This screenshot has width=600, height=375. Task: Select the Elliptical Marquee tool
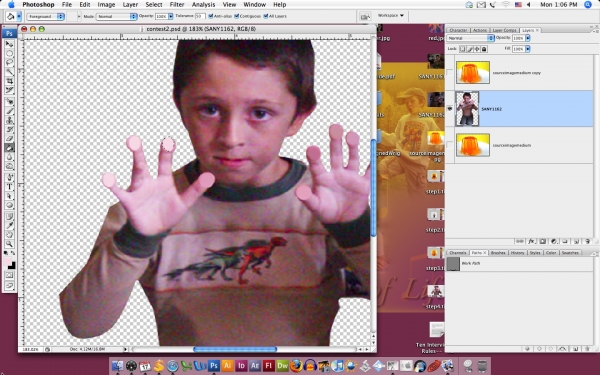(9, 53)
